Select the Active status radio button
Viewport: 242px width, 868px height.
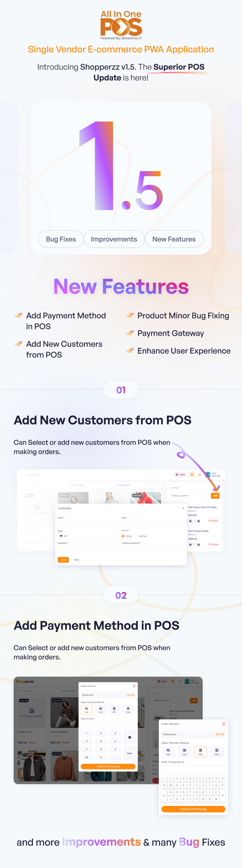(123, 536)
